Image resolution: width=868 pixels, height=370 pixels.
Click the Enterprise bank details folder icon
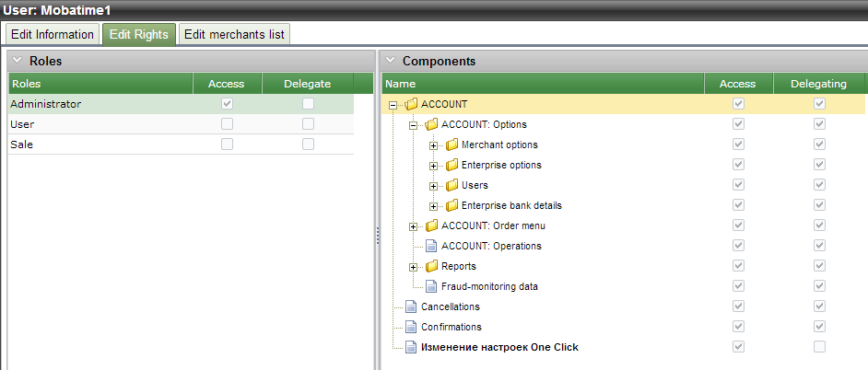(452, 205)
